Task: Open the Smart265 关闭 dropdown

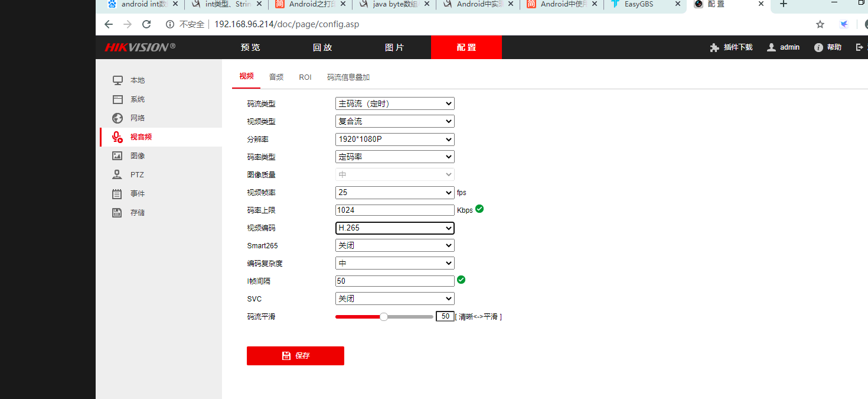Action: (395, 245)
